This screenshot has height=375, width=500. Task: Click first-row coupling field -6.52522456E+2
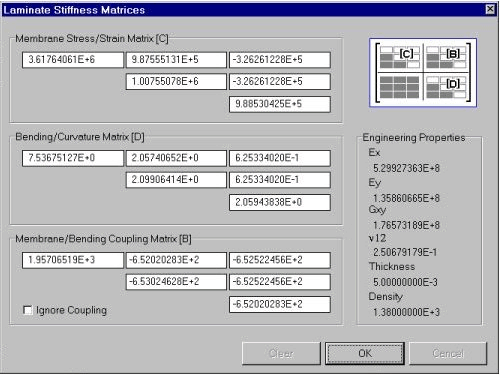[x=280, y=260]
